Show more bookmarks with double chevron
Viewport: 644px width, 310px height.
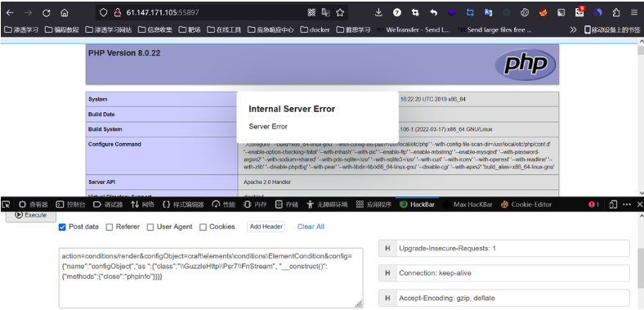coord(574,29)
